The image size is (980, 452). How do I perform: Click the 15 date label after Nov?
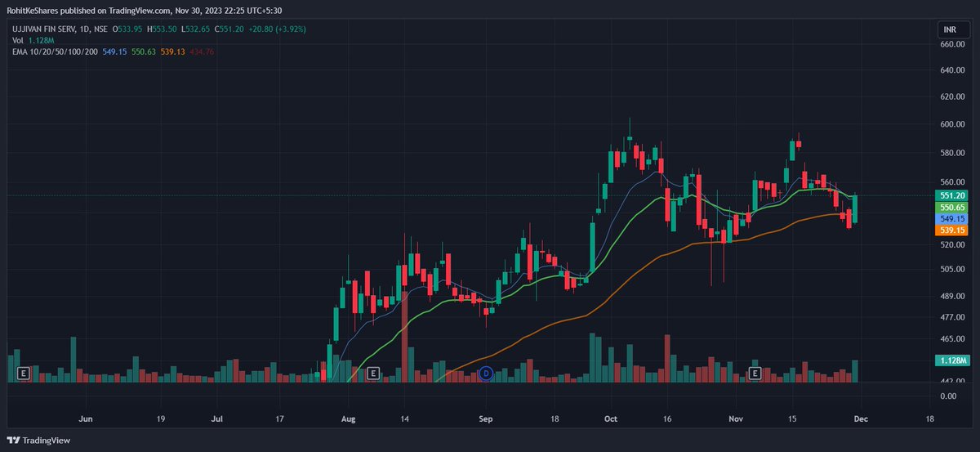point(792,417)
